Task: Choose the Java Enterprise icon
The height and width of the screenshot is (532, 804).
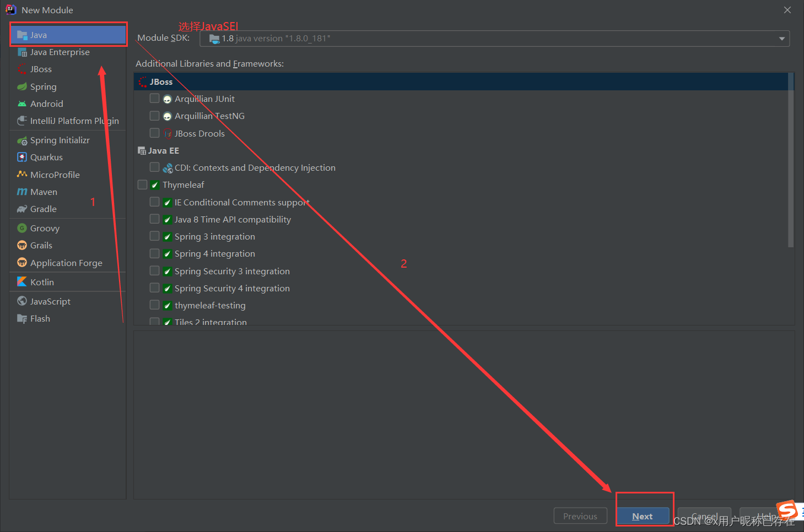Action: pos(22,52)
